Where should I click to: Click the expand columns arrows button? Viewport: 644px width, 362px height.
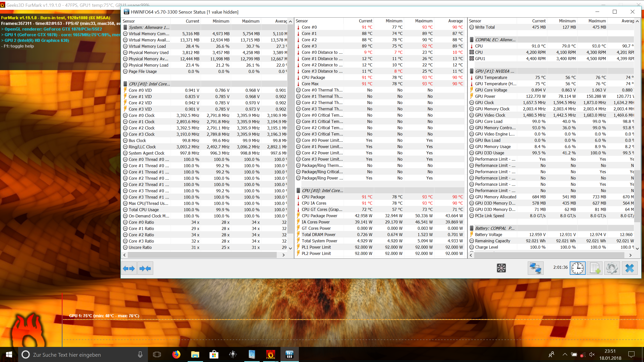129,268
